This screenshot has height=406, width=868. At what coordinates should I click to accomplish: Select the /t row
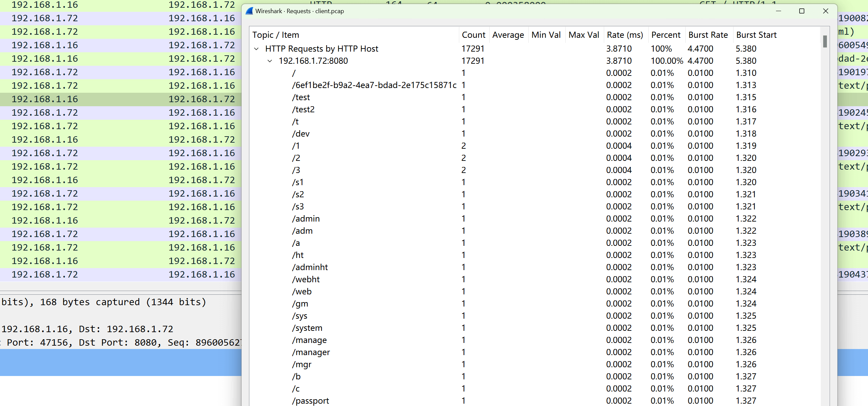(x=536, y=122)
